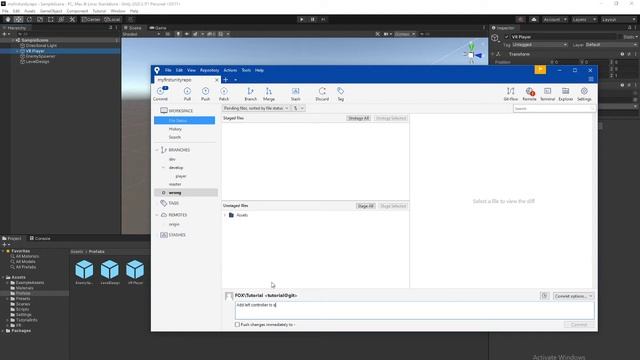Viewport: 640px width, 360px height.
Task: Toggle the Static checkbox in Inspector
Action: [621, 37]
